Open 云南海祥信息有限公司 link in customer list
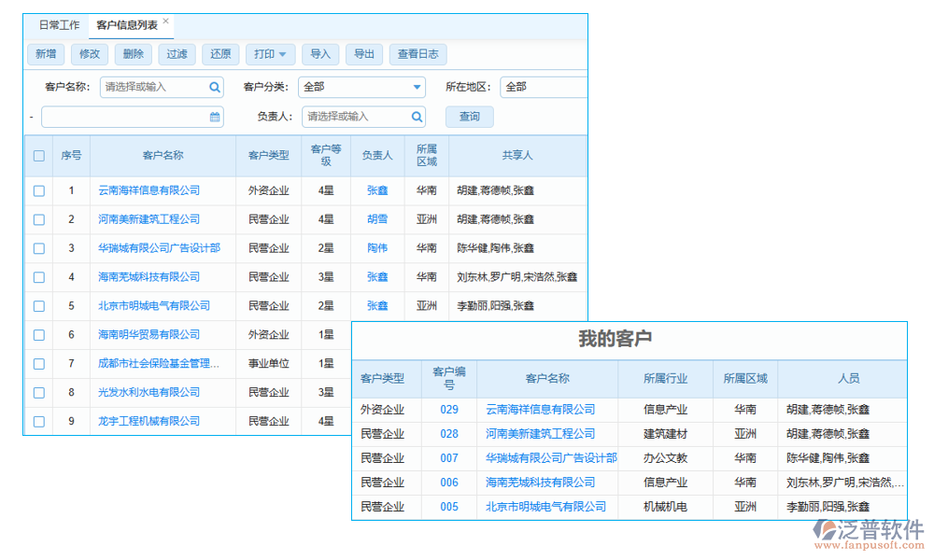 pyautogui.click(x=149, y=190)
